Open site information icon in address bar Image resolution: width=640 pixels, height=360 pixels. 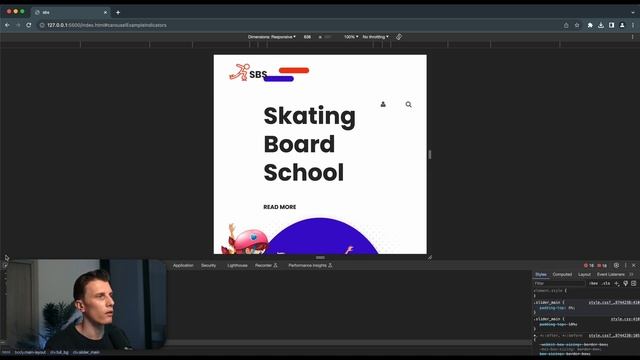click(42, 25)
